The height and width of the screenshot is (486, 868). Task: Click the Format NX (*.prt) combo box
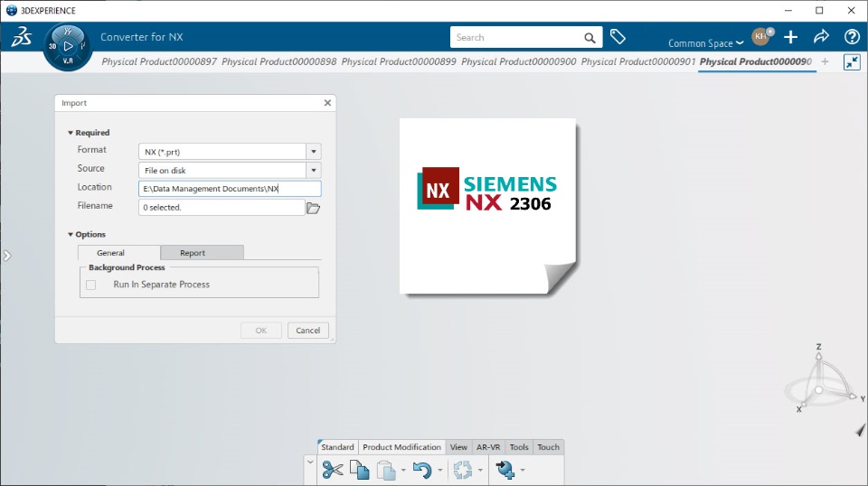click(x=230, y=152)
